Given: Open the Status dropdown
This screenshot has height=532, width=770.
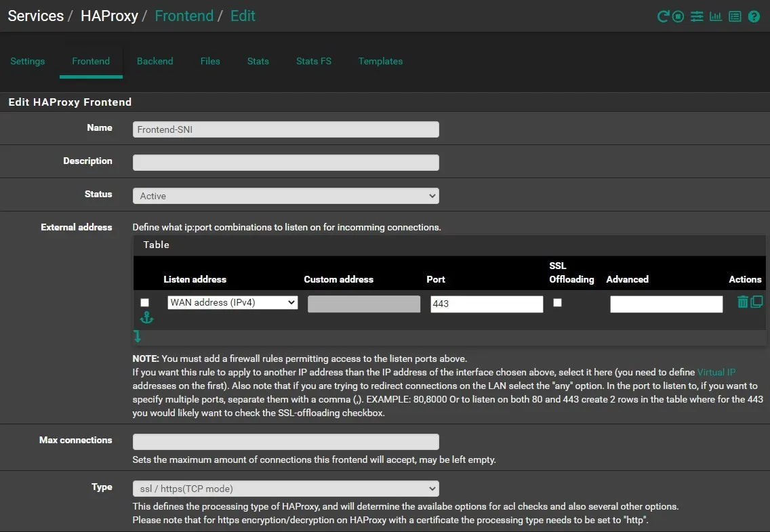Looking at the screenshot, I should coord(285,196).
